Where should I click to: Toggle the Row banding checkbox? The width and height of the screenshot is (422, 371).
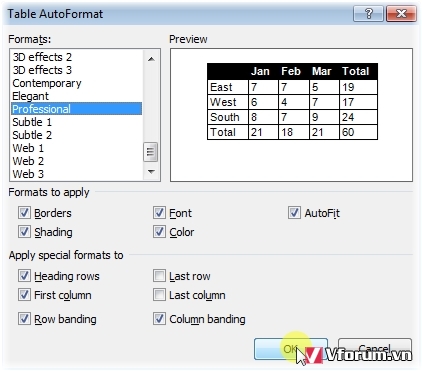[24, 319]
